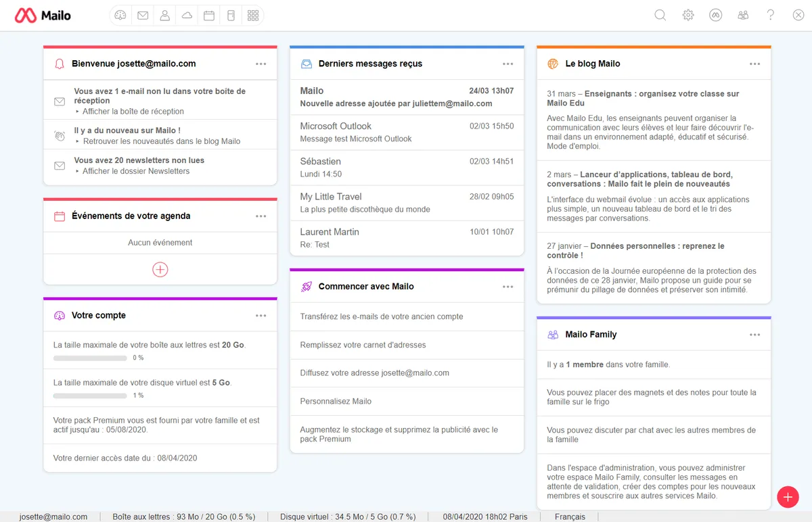The image size is (812, 522).
Task: Click Transférez les e-mails de votre ancien compte
Action: point(382,316)
